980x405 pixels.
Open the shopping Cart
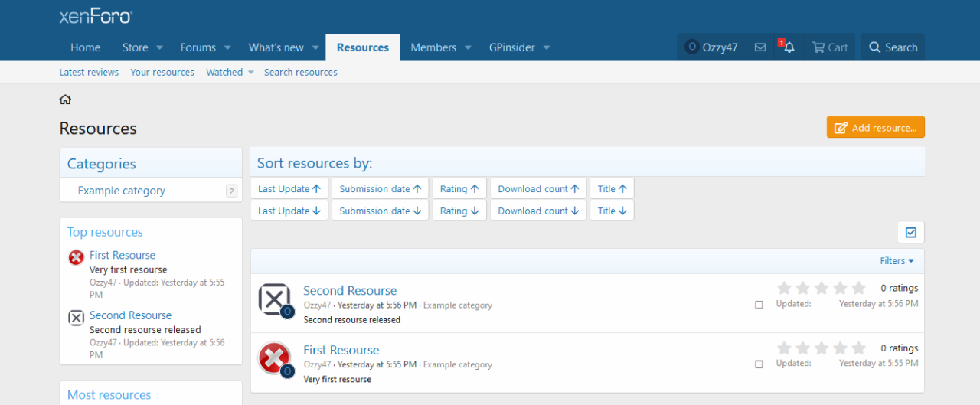[x=830, y=47]
